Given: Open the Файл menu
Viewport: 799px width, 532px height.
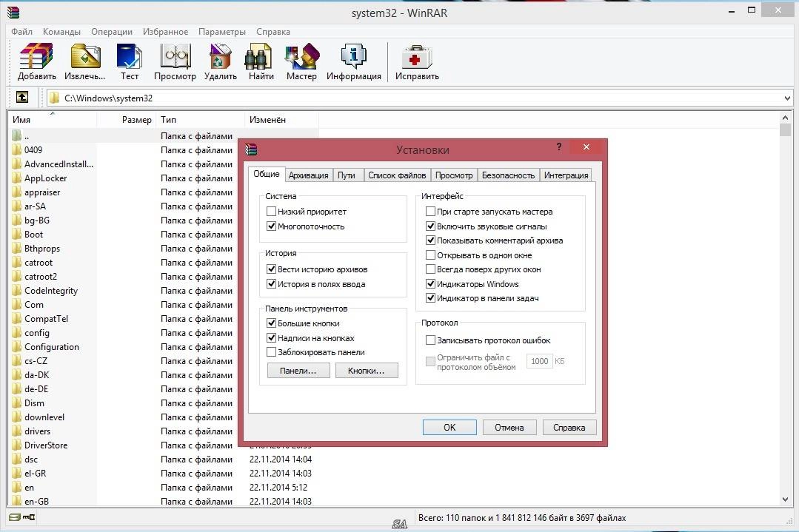Looking at the screenshot, I should (x=22, y=32).
